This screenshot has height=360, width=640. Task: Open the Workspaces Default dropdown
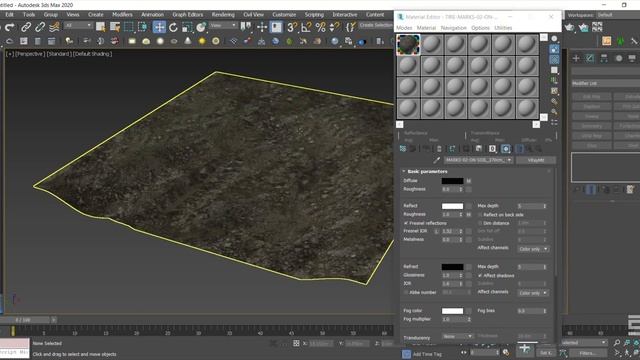coord(617,15)
